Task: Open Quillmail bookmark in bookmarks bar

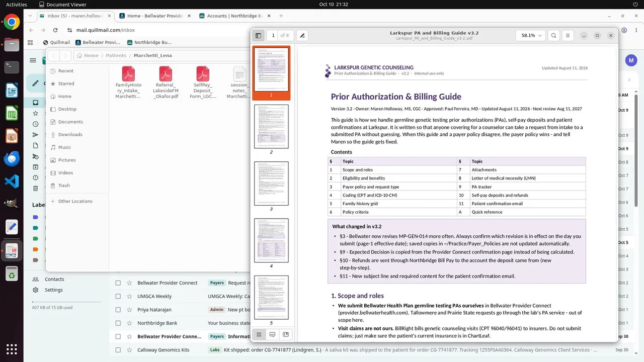Action: 56,43
